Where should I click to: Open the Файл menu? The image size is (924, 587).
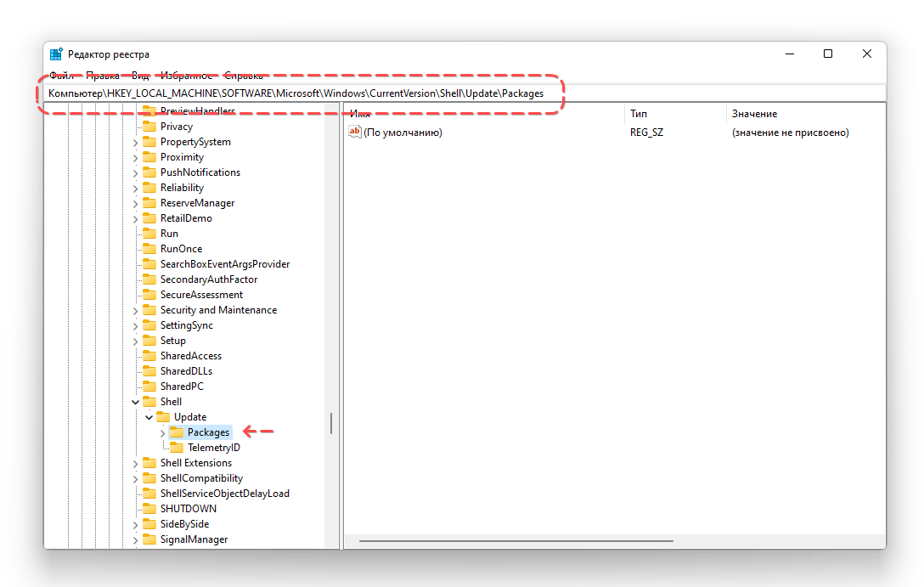(x=61, y=76)
